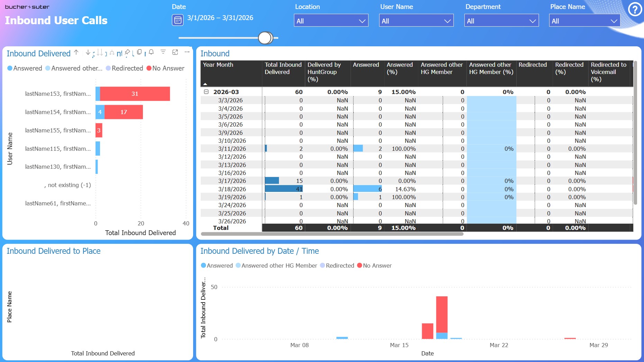644x362 pixels.
Task: Click the date range 3/1/2026 – 3/31/2026
Action: pyautogui.click(x=220, y=18)
